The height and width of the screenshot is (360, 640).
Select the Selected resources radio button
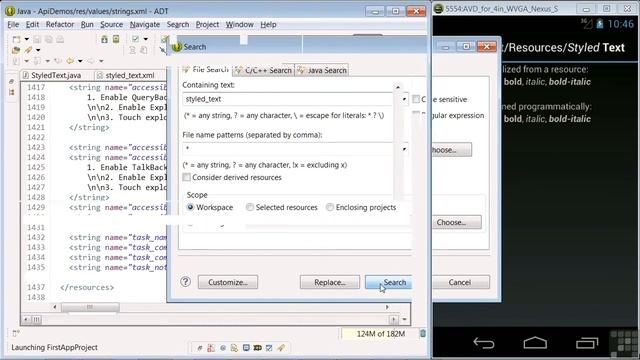[x=249, y=207]
